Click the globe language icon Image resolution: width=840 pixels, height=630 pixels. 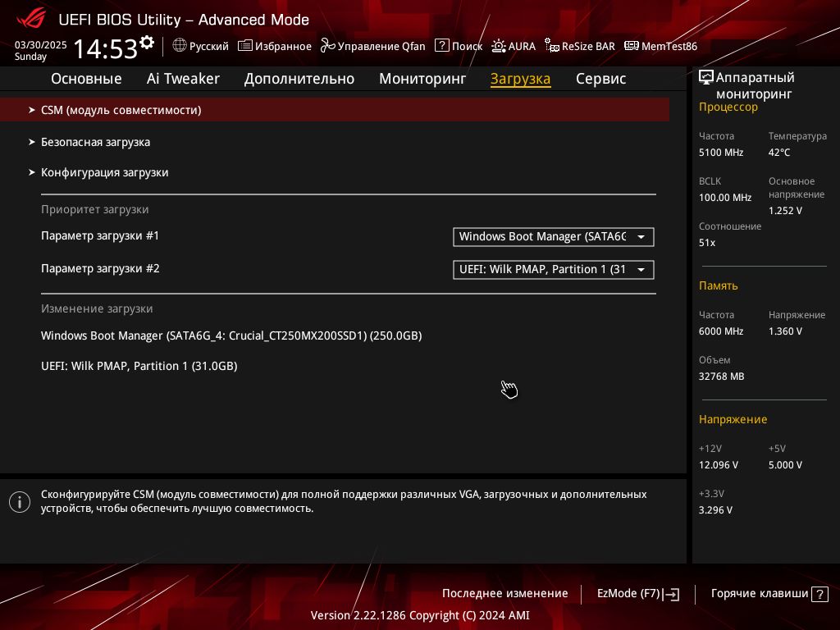coord(180,46)
